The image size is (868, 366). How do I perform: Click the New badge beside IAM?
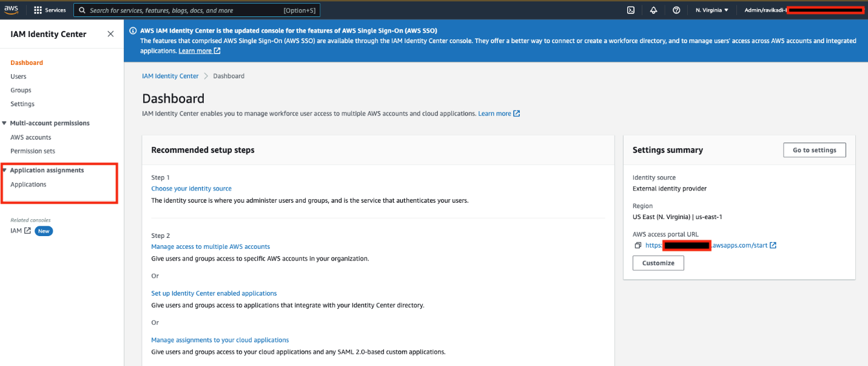click(44, 231)
